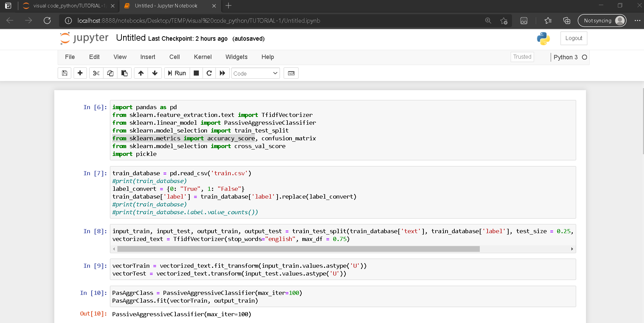
Task: Add this page to favorites
Action: (x=504, y=21)
